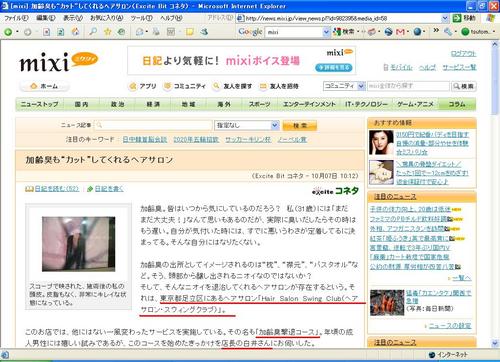Image resolution: width=500 pixels, height=362 pixels.
Task: Open 友人を招待 in mixi navigation
Action: [x=279, y=86]
